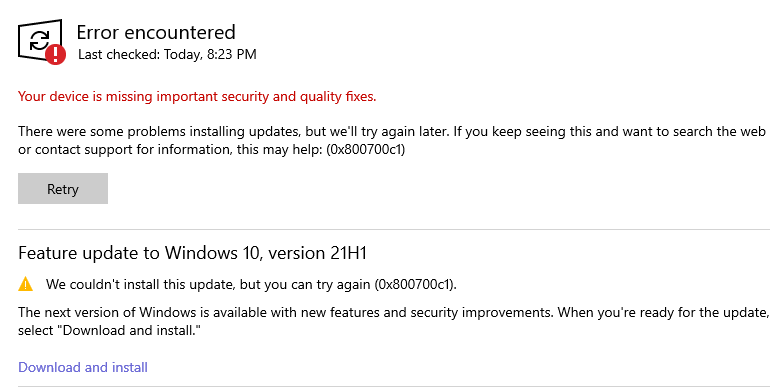Click the 21H1 version text in heading
Image resolution: width=782 pixels, height=389 pixels.
348,253
